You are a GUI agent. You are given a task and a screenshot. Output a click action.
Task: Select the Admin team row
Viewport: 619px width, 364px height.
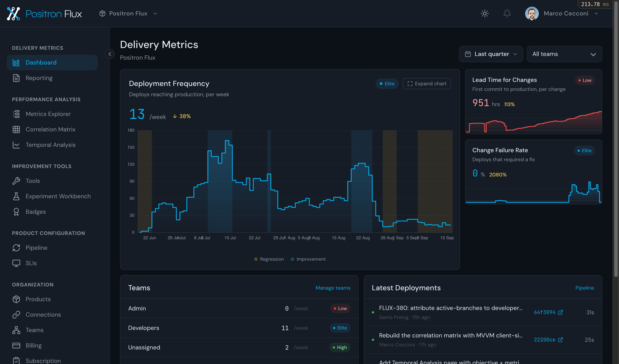point(239,308)
